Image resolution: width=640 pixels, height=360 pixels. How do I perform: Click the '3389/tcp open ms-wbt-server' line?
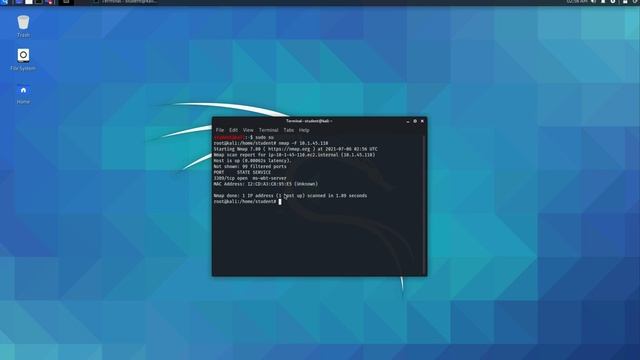[250, 178]
